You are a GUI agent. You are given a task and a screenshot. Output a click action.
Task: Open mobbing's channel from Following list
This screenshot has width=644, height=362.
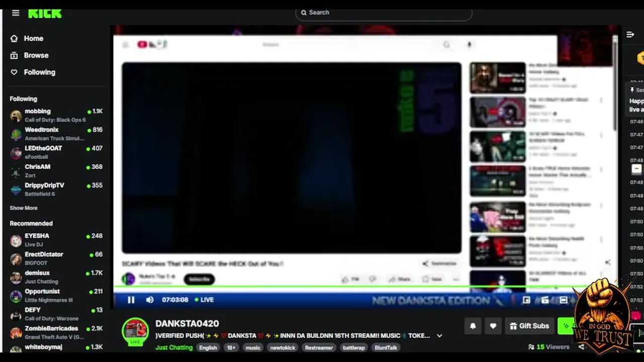(56, 116)
